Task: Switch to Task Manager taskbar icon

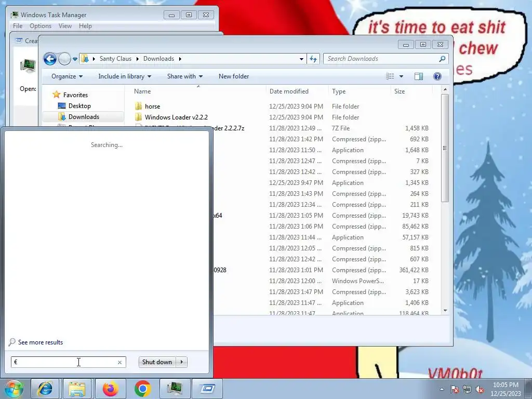Action: 175,389
